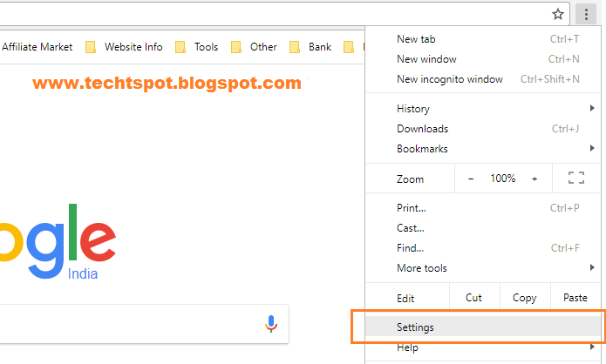606x364 pixels.
Task: Open the Bank bookmark folder
Action: tap(310, 47)
